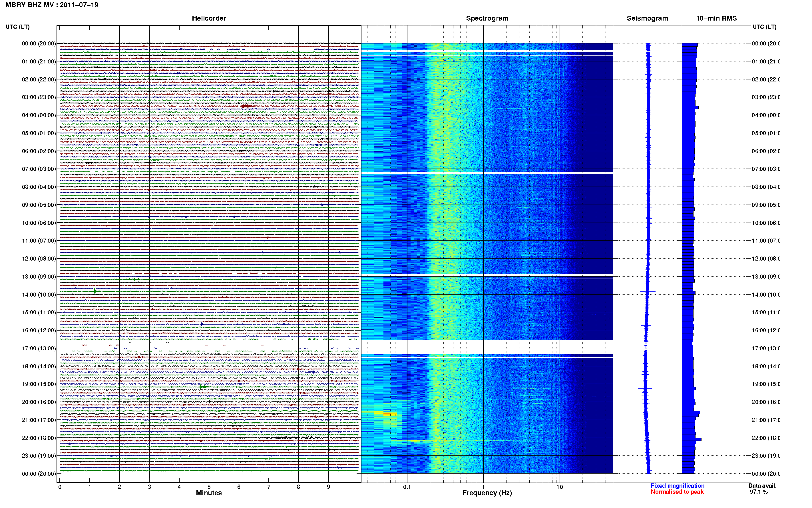Click the red Normalised to peak legend text
The height and width of the screenshot is (508, 812).
(677, 492)
